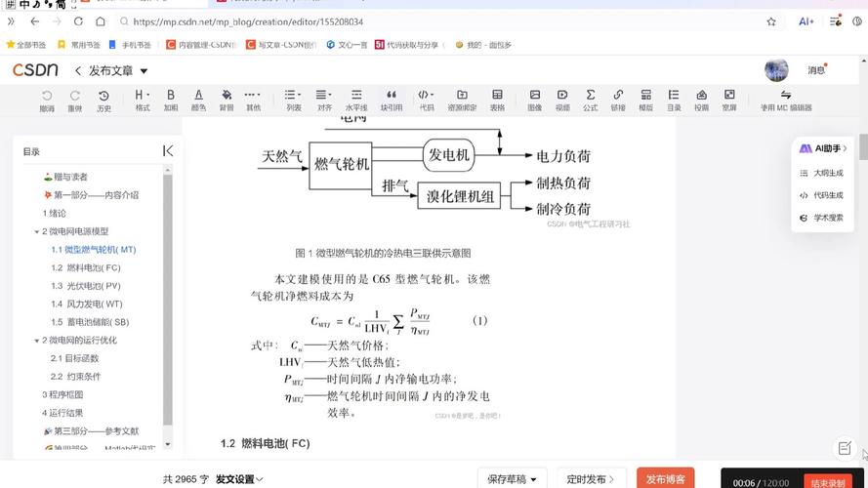Click the poll (投票) toolbar icon

pos(701,101)
